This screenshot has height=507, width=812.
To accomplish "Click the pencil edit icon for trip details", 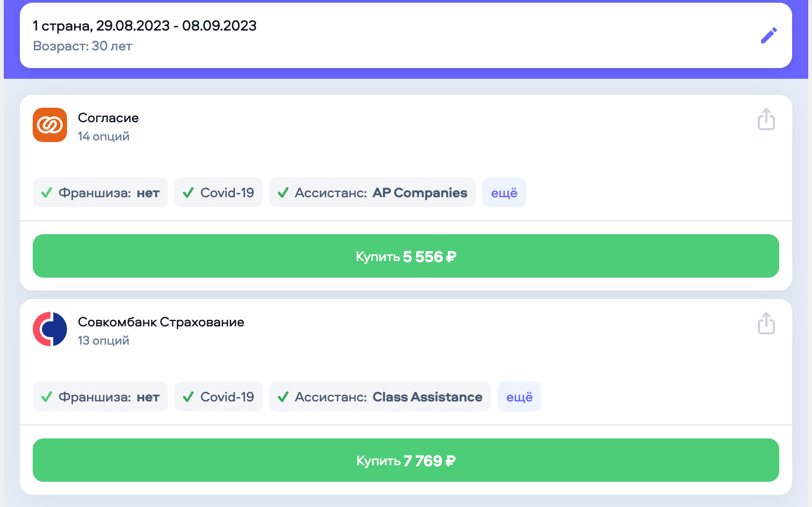I will pyautogui.click(x=769, y=35).
